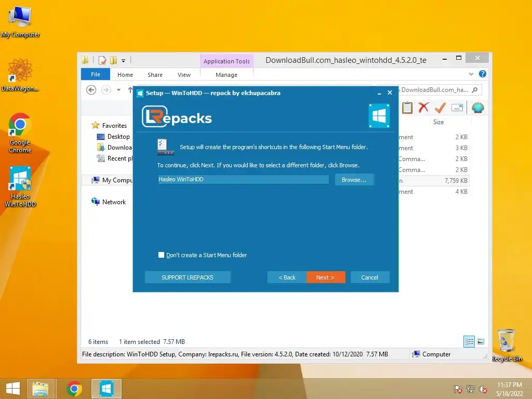Click Explorer Back navigation arrow
The height and width of the screenshot is (399, 532).
click(91, 89)
